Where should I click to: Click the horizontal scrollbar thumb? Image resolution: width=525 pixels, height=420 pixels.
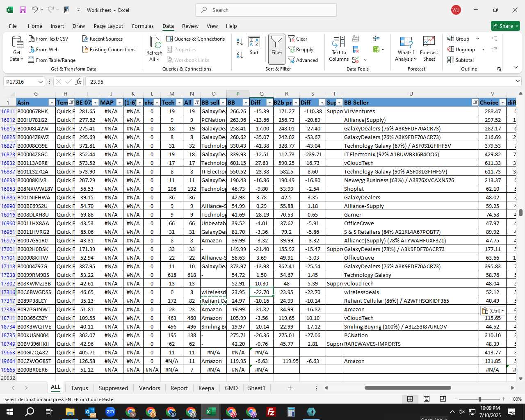408,388
